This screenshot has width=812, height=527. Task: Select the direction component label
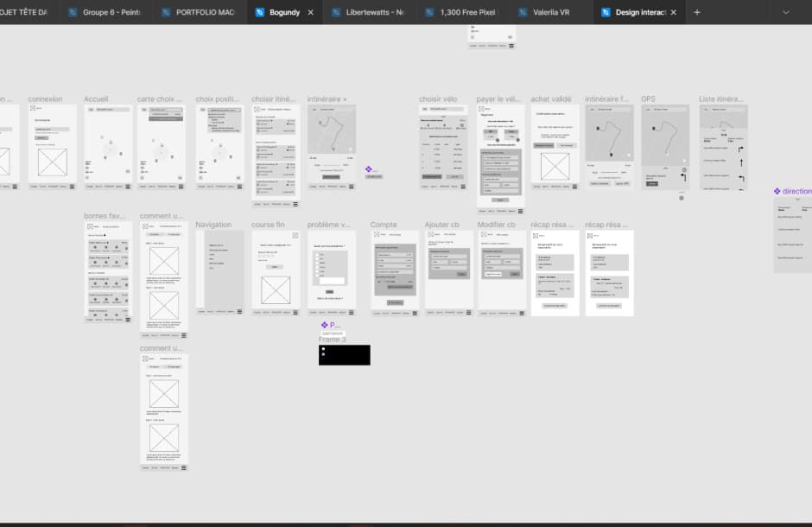pos(795,191)
